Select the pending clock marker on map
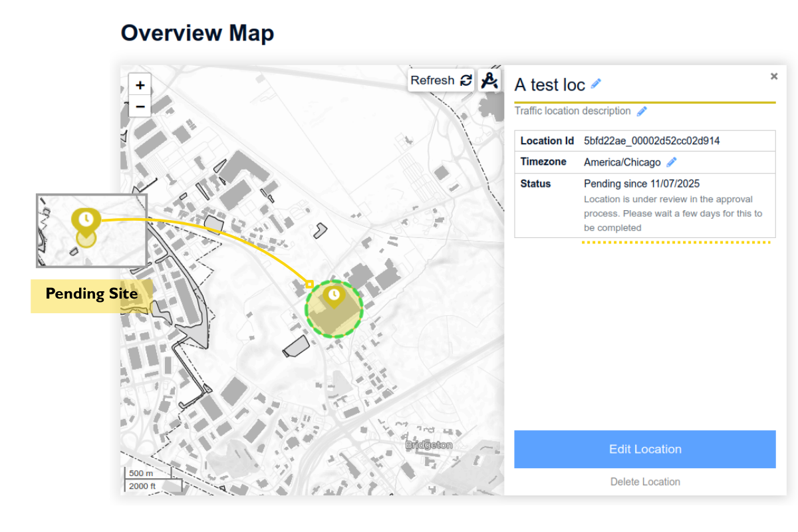This screenshot has width=798, height=532. tap(334, 295)
